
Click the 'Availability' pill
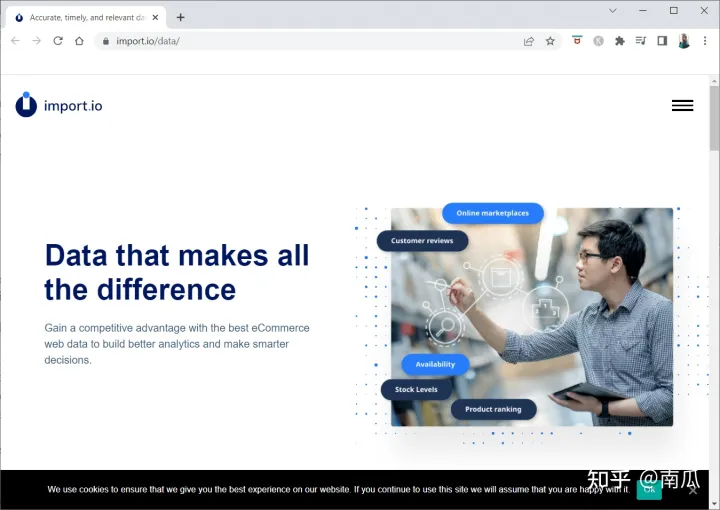(435, 364)
